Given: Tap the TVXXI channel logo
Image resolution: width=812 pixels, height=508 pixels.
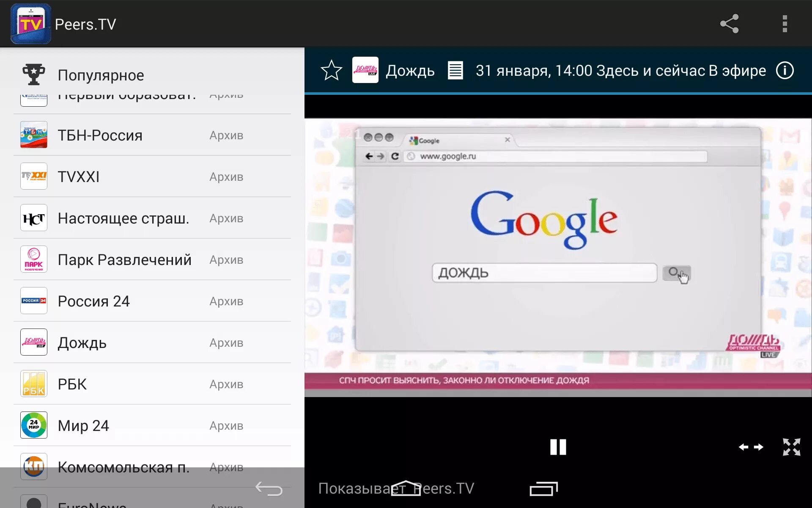Looking at the screenshot, I should tap(34, 177).
